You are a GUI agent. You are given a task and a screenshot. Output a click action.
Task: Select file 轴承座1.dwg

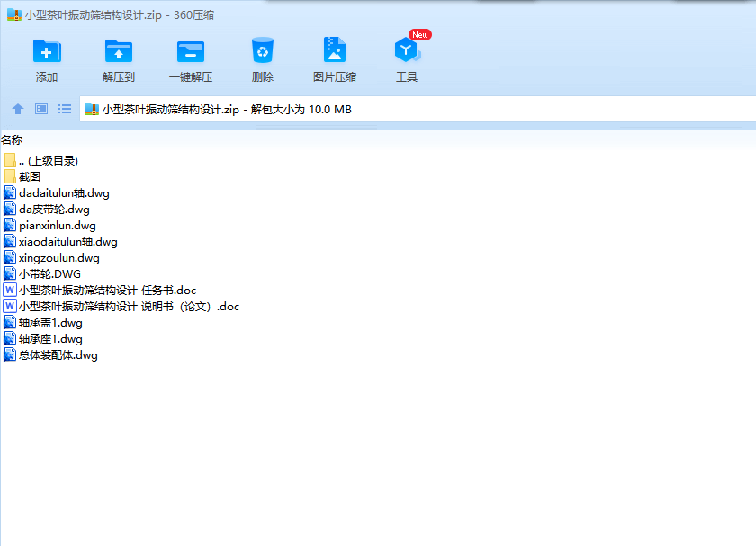pos(43,339)
